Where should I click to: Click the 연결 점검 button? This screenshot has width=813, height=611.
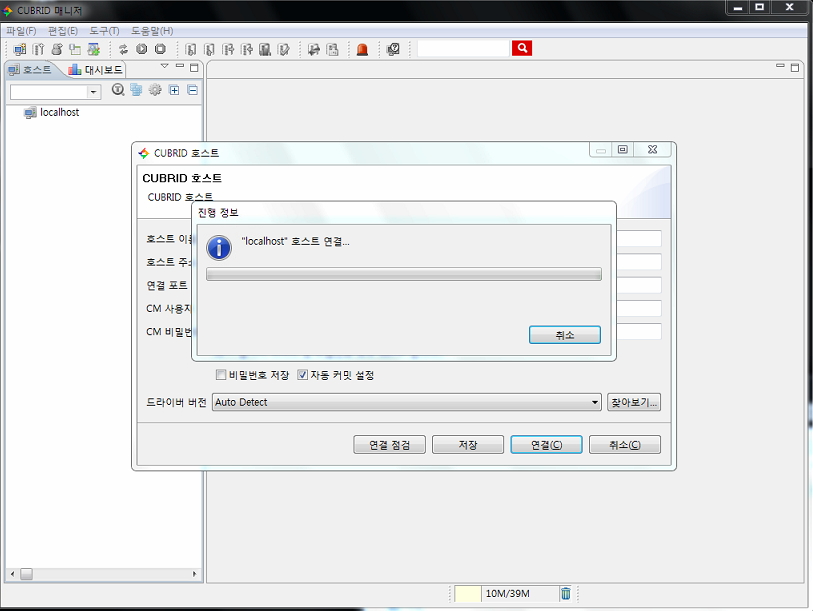390,444
